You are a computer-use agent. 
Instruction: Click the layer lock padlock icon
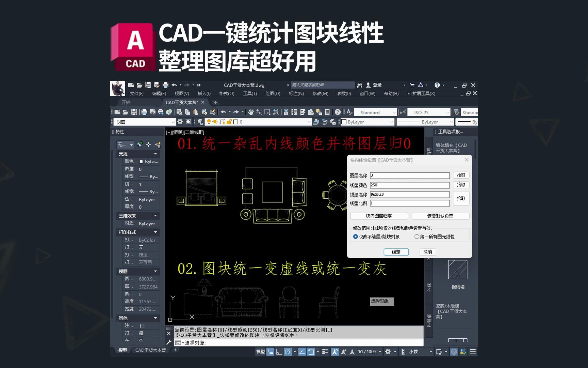point(229,122)
